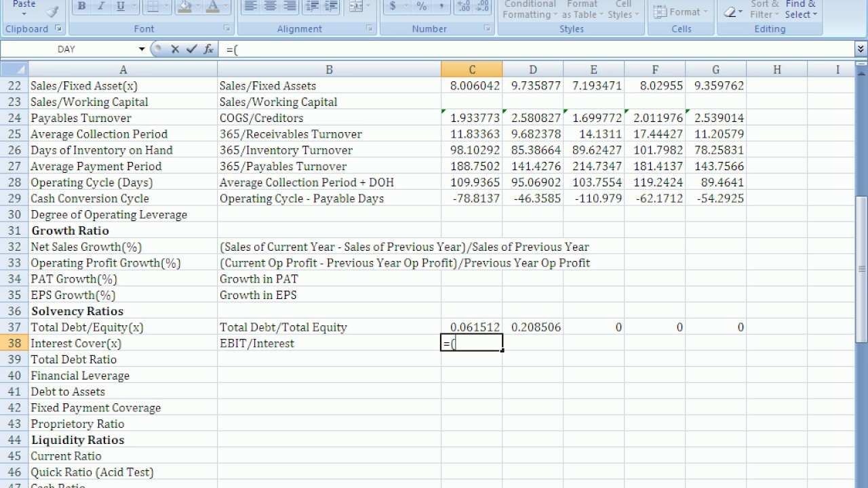Screen dimensions: 868x488
Task: Click the EBIT/Interest cell
Action: 329,343
